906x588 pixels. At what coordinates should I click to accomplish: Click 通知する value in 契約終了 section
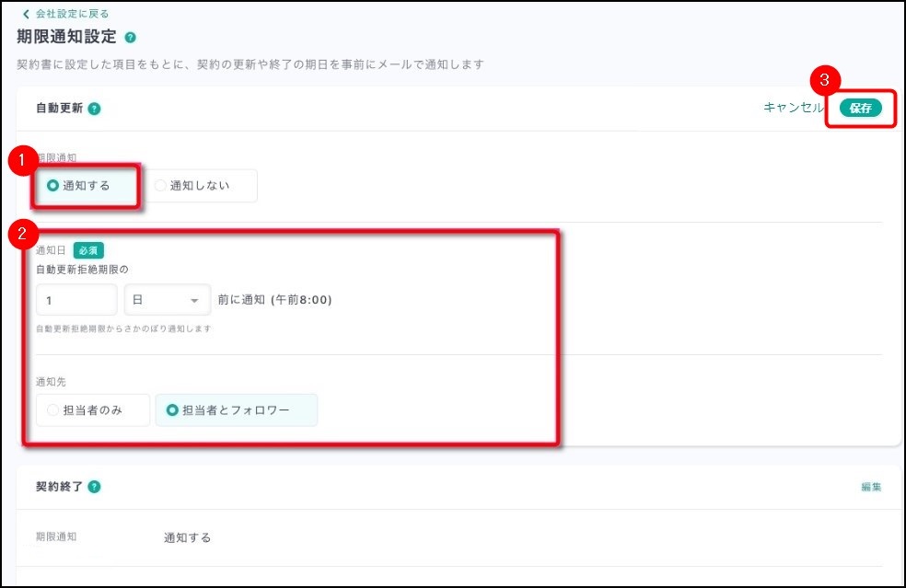click(187, 537)
